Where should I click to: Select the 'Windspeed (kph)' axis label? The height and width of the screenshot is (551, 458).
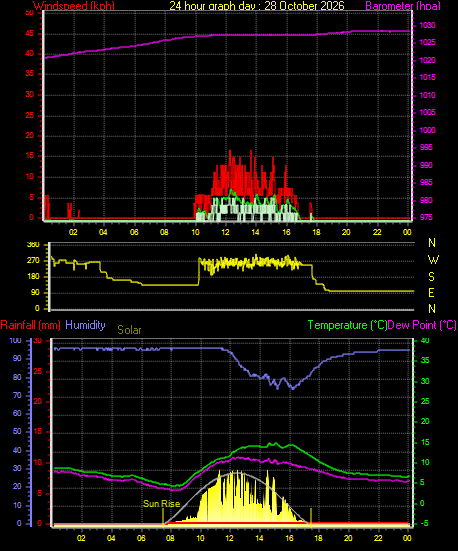click(x=74, y=6)
